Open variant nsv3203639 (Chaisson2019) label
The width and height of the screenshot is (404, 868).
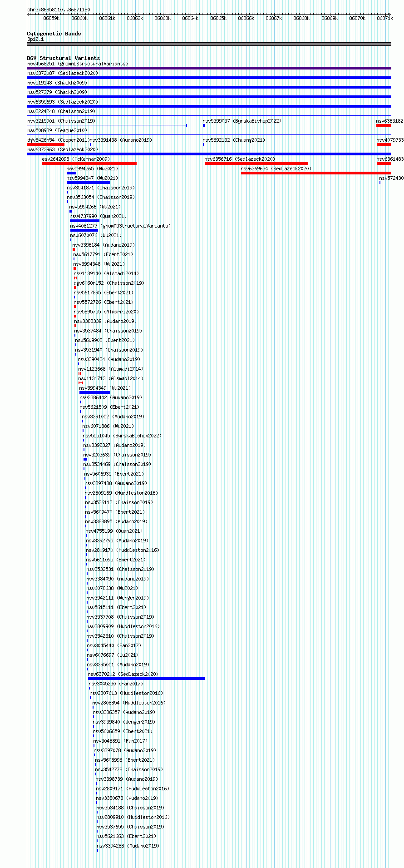tap(118, 455)
